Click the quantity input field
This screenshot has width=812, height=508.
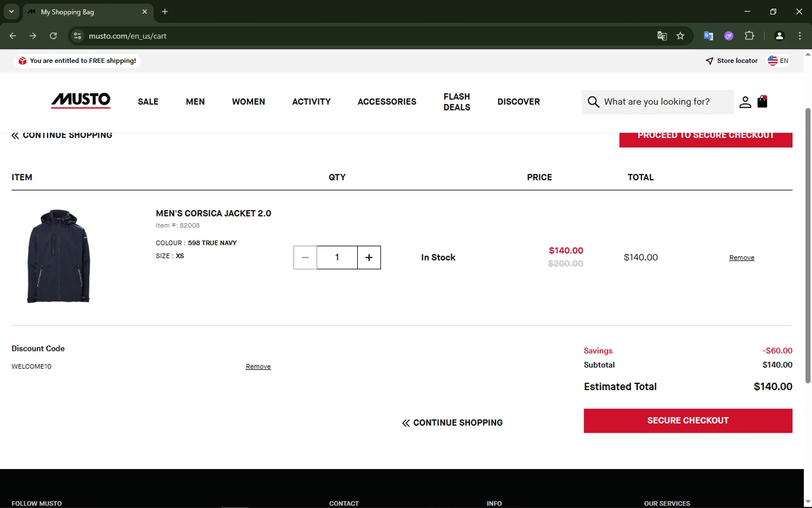tap(337, 257)
